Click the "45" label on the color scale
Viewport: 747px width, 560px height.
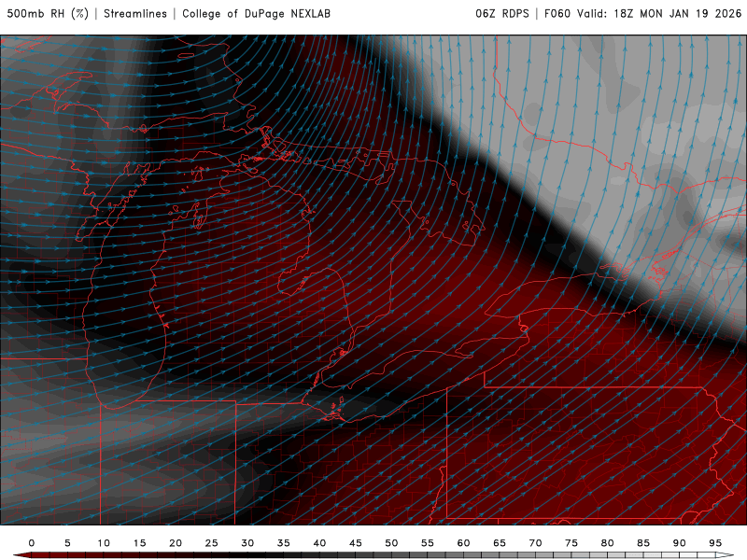(x=356, y=543)
